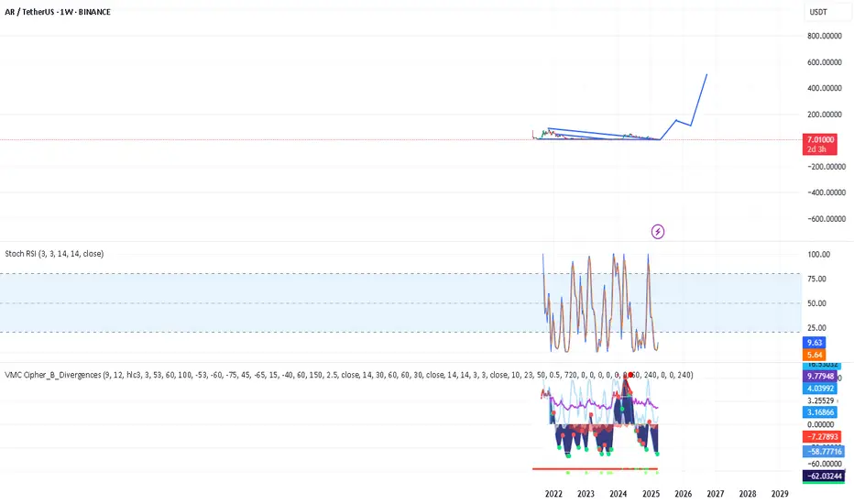Click the 2023 year on time axis
The width and height of the screenshot is (854, 504).
[586, 494]
